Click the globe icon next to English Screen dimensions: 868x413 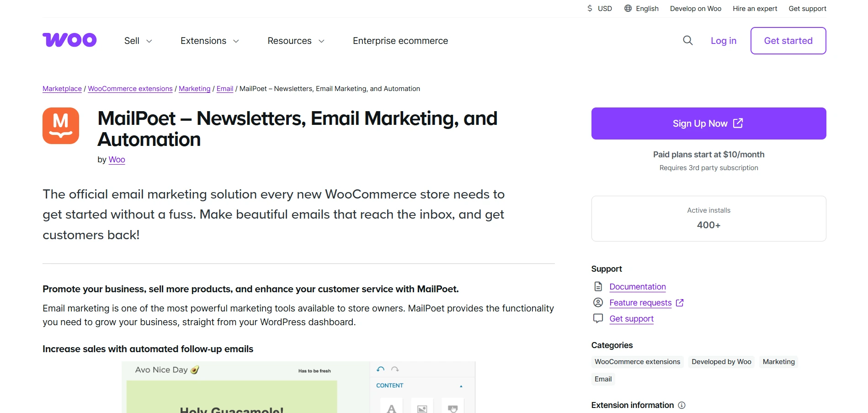click(x=628, y=8)
